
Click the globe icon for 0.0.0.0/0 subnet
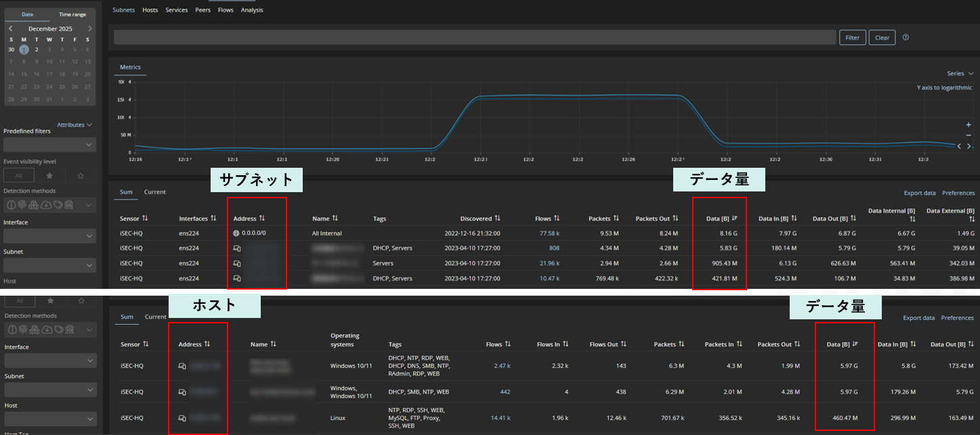(236, 233)
